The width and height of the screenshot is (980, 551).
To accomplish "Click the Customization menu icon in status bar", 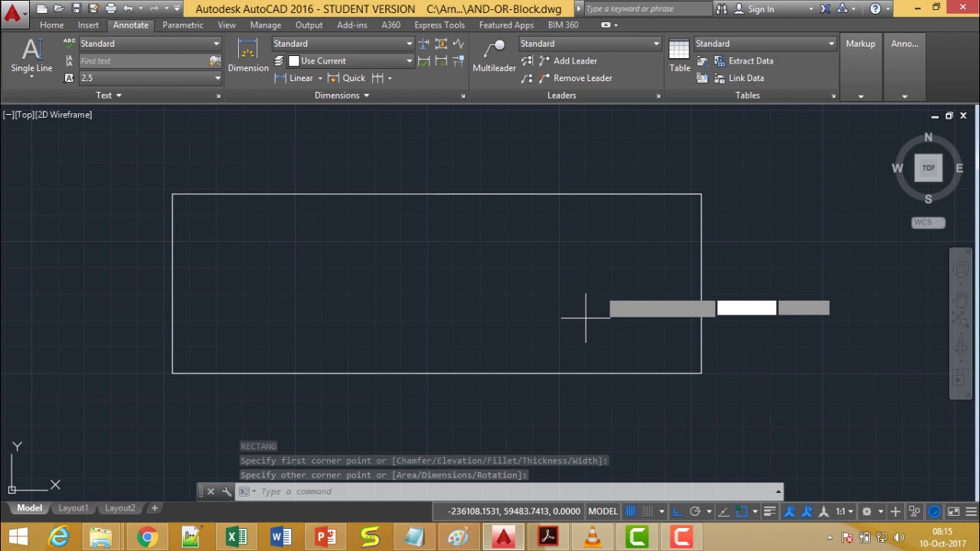I will [x=971, y=511].
